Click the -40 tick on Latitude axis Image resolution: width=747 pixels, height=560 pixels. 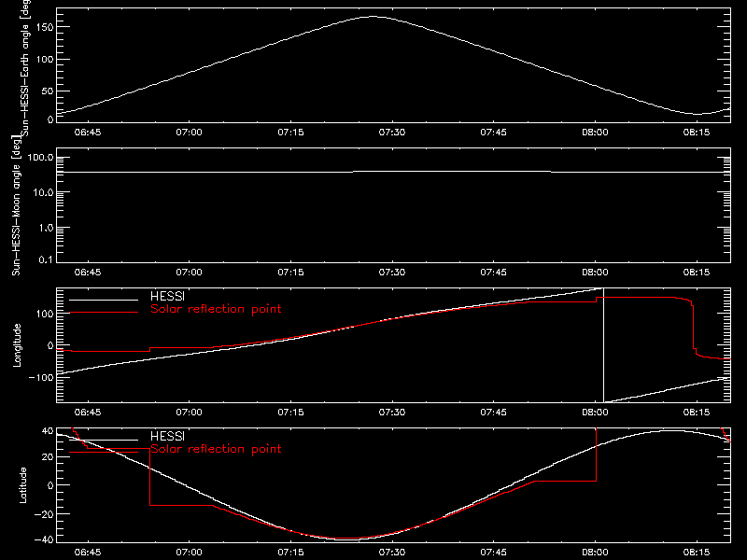pyautogui.click(x=44, y=540)
